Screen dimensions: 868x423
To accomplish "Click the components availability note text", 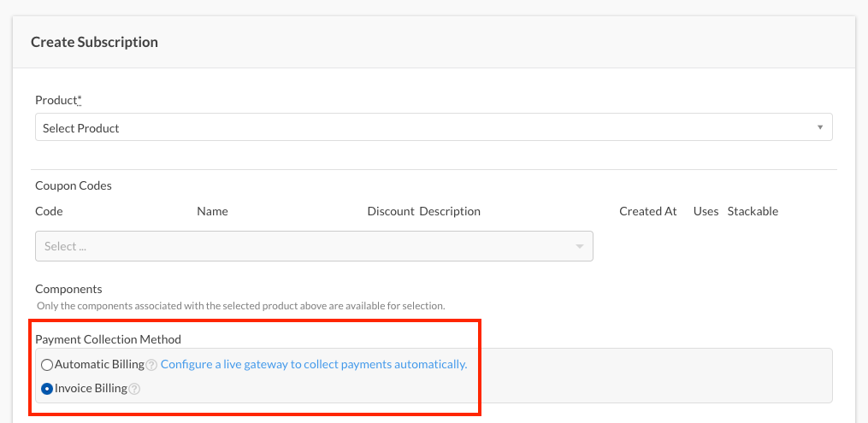I will (240, 305).
